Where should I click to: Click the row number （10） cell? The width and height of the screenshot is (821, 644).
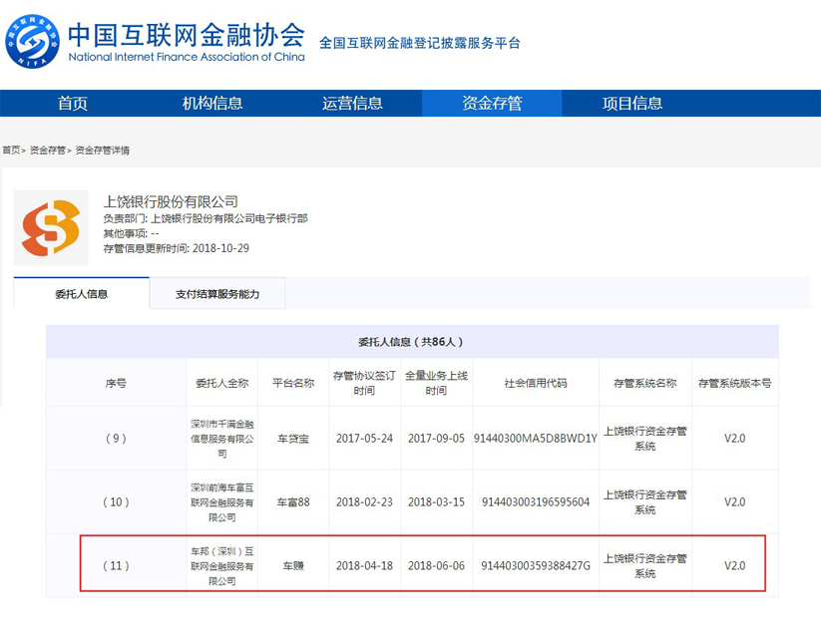(116, 502)
